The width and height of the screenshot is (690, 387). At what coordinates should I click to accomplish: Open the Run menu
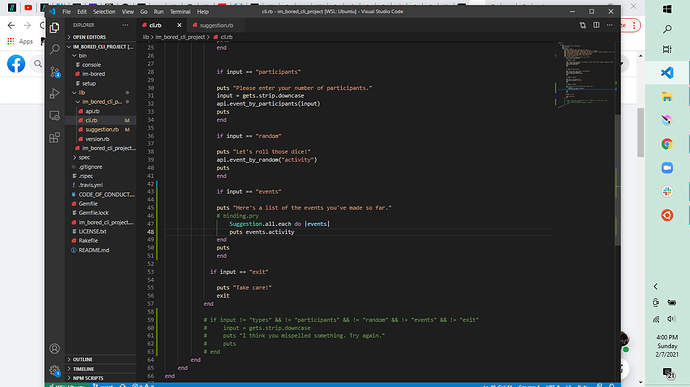(158, 11)
